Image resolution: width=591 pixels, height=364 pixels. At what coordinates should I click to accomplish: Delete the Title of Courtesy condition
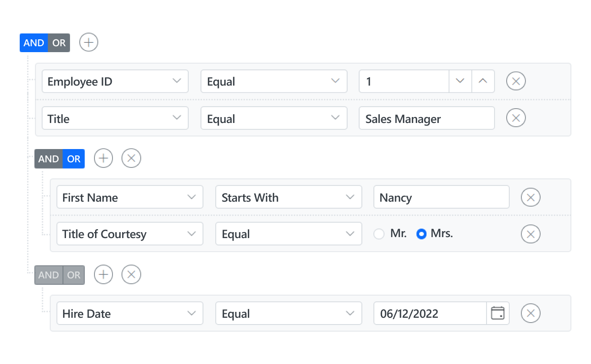pos(530,234)
